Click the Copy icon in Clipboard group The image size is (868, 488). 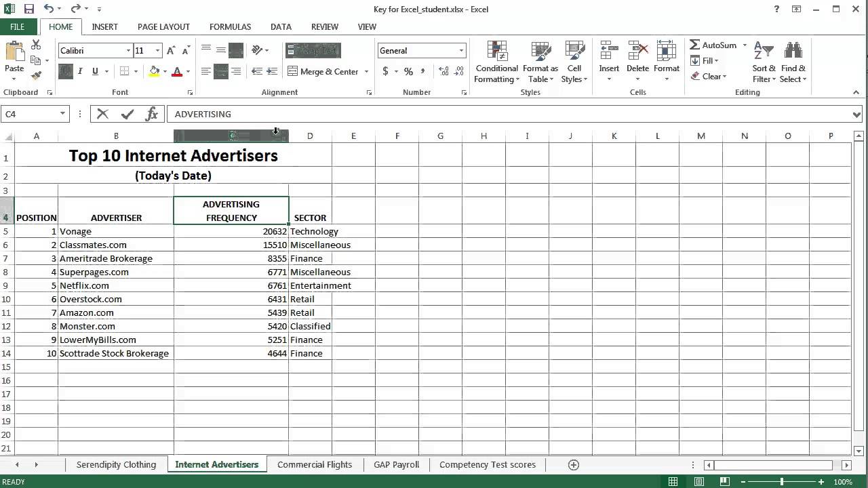pos(36,60)
